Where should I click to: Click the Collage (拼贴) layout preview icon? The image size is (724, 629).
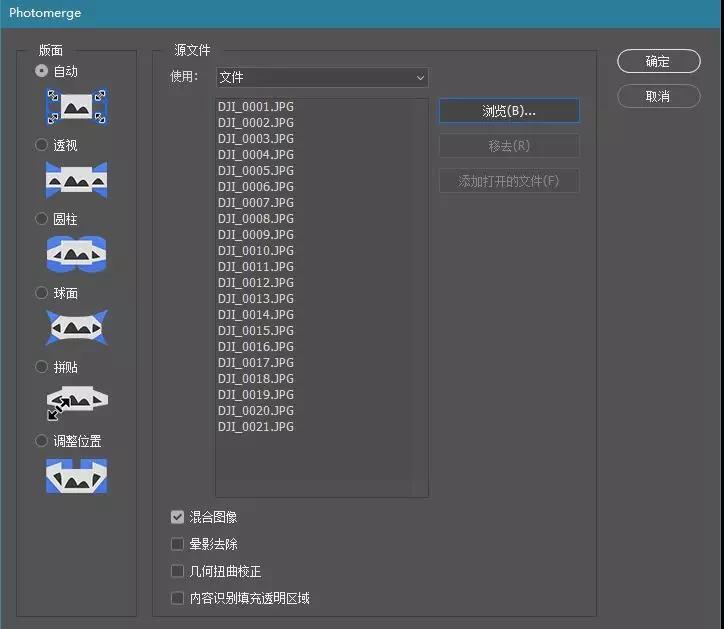click(x=77, y=402)
